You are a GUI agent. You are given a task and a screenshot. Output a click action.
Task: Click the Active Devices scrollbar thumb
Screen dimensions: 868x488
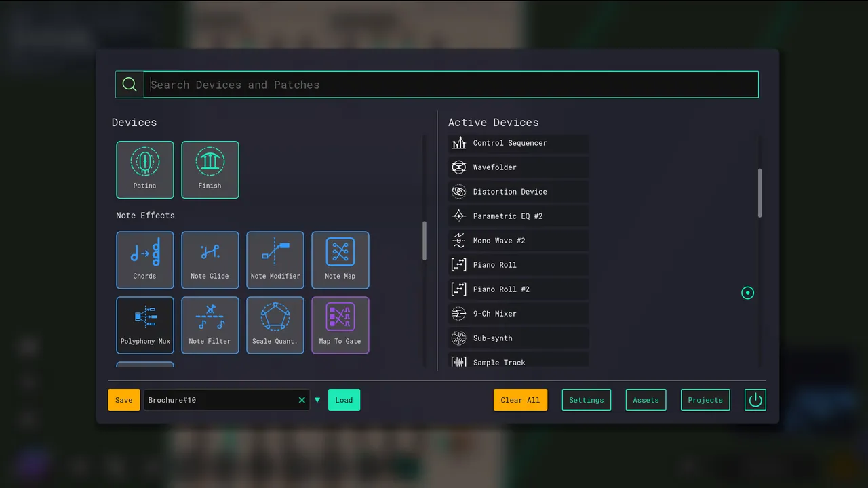[x=759, y=193]
